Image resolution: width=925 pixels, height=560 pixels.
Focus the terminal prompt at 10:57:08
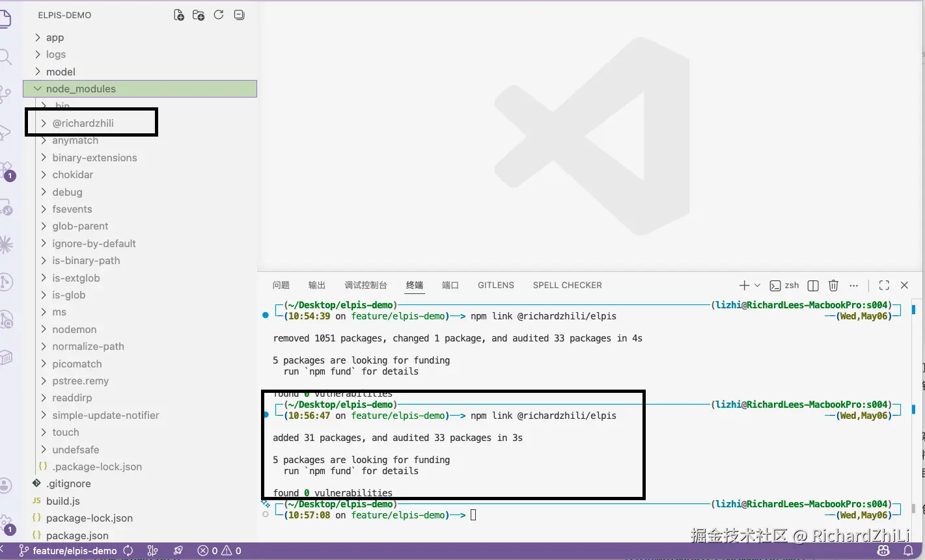coord(473,515)
